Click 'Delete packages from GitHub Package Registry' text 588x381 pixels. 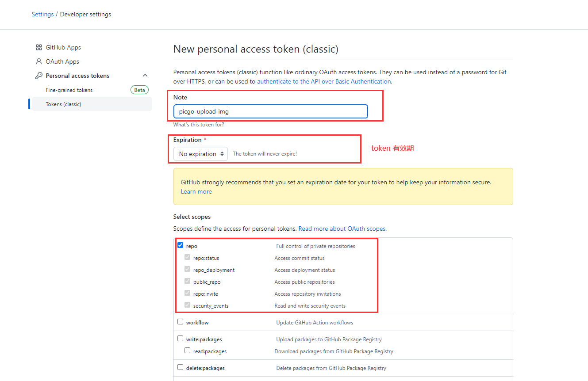point(331,368)
